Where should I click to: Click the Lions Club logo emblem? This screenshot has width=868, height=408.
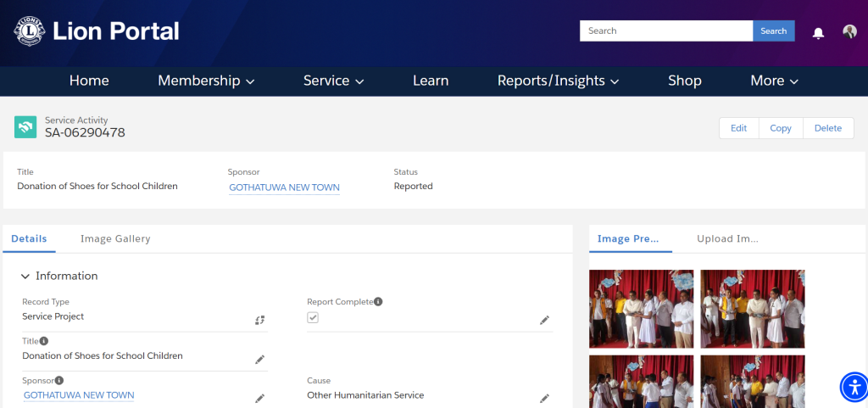point(29,31)
